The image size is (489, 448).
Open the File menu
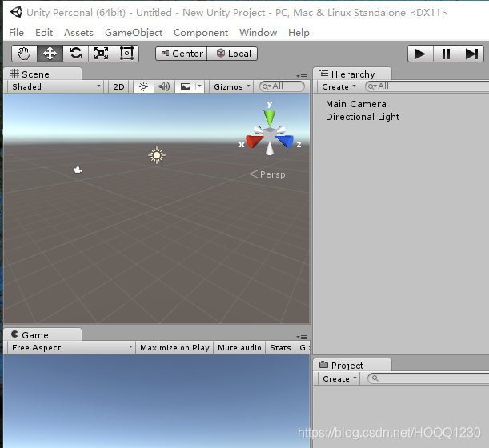pos(16,33)
